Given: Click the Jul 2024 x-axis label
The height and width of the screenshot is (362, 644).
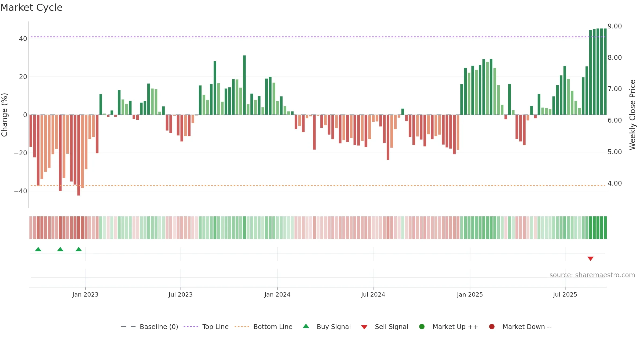Looking at the screenshot, I should click(373, 294).
